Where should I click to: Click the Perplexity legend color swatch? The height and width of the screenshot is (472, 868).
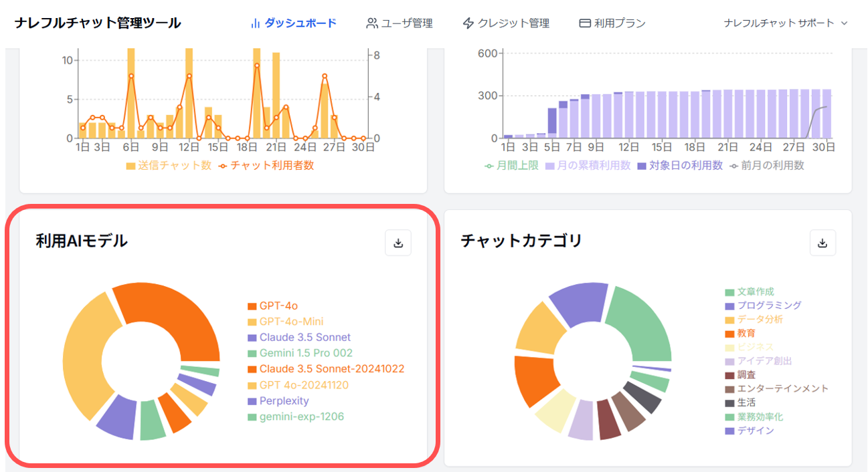252,401
